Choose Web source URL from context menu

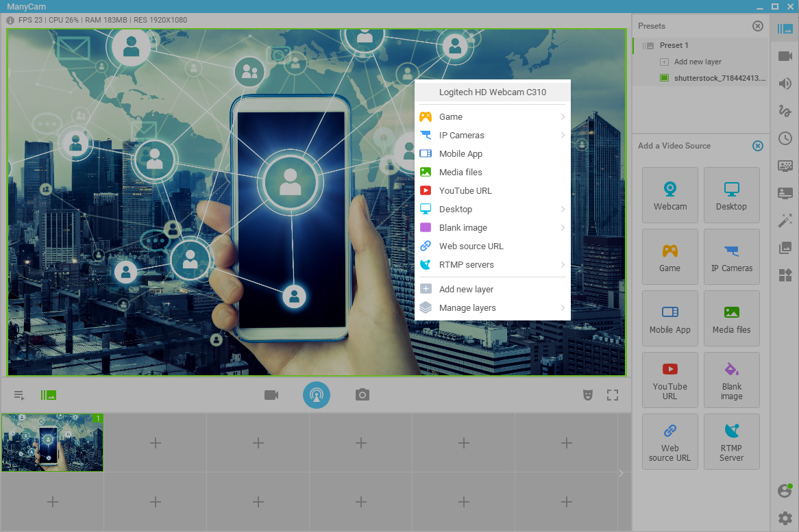pos(493,246)
